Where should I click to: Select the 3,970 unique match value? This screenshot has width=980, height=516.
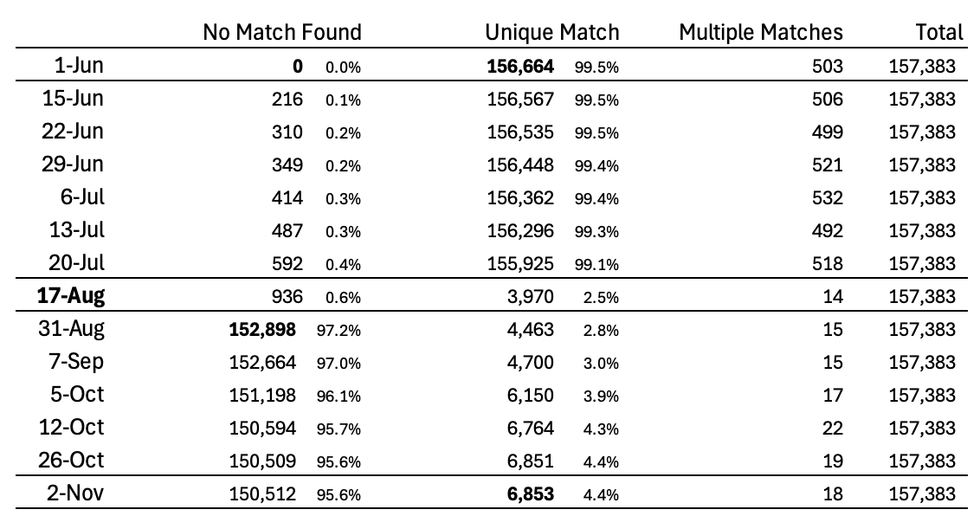532,297
